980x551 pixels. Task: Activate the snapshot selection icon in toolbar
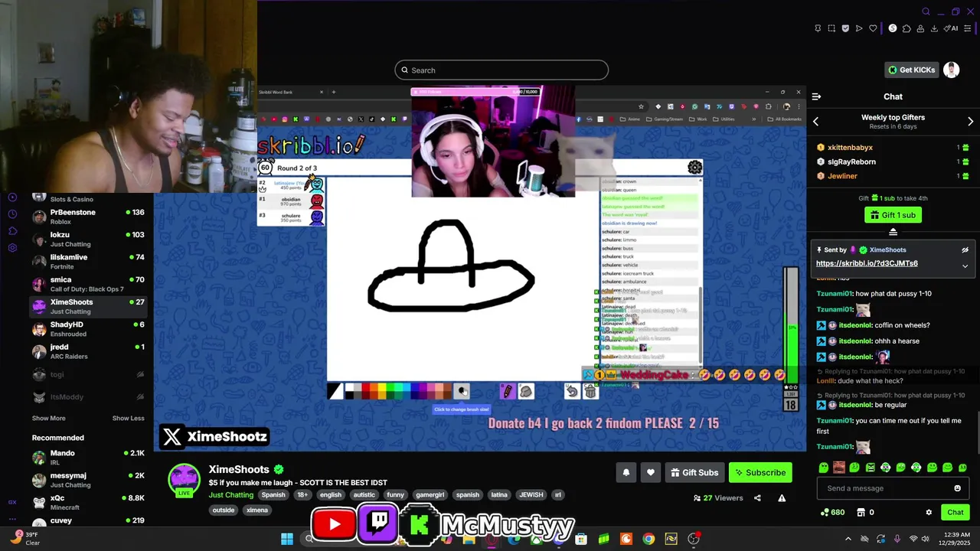831,28
